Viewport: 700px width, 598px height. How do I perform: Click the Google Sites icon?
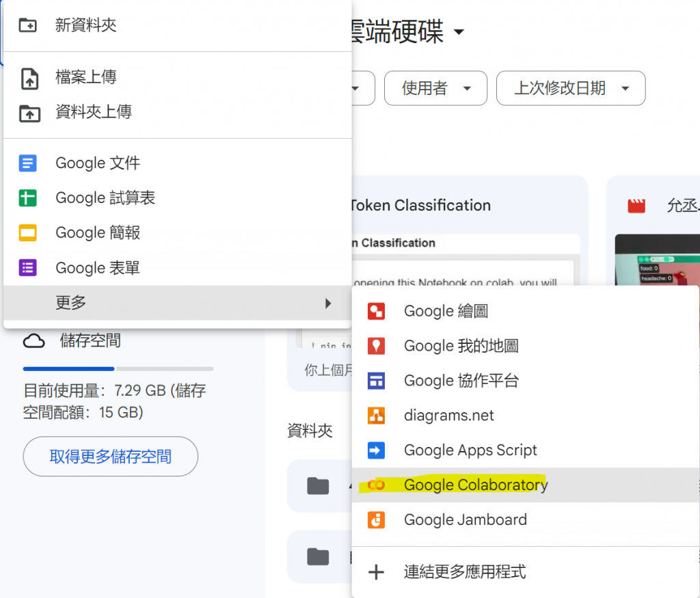[x=377, y=381]
